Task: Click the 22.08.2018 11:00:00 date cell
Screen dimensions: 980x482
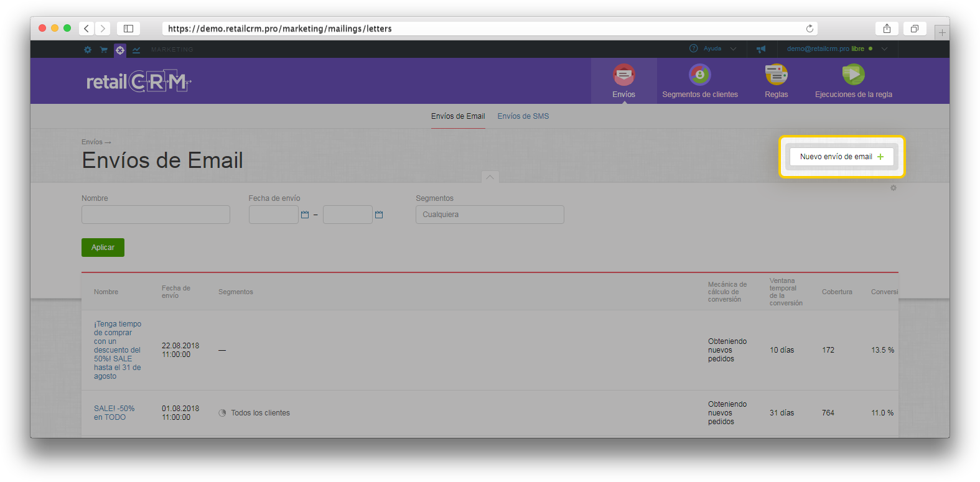Action: coord(180,350)
